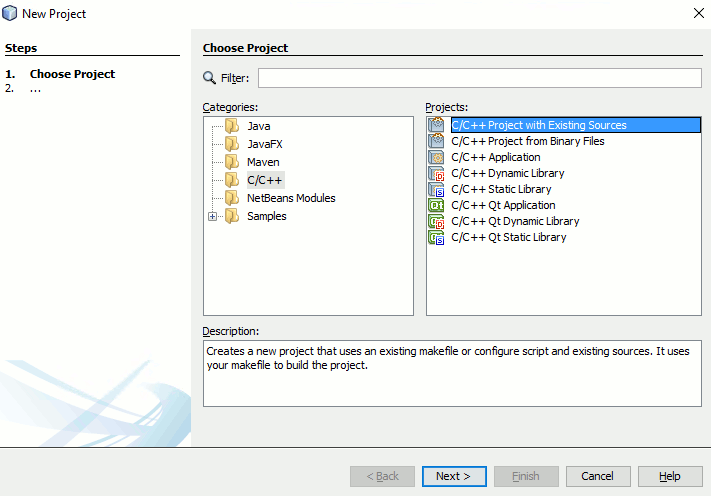Click the Maven category folder icon
The height and width of the screenshot is (496, 711).
pyautogui.click(x=232, y=162)
